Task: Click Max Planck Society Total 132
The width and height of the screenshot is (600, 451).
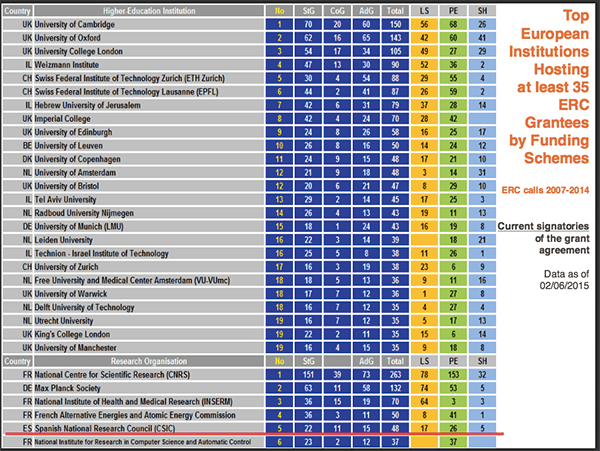Action: click(x=395, y=388)
